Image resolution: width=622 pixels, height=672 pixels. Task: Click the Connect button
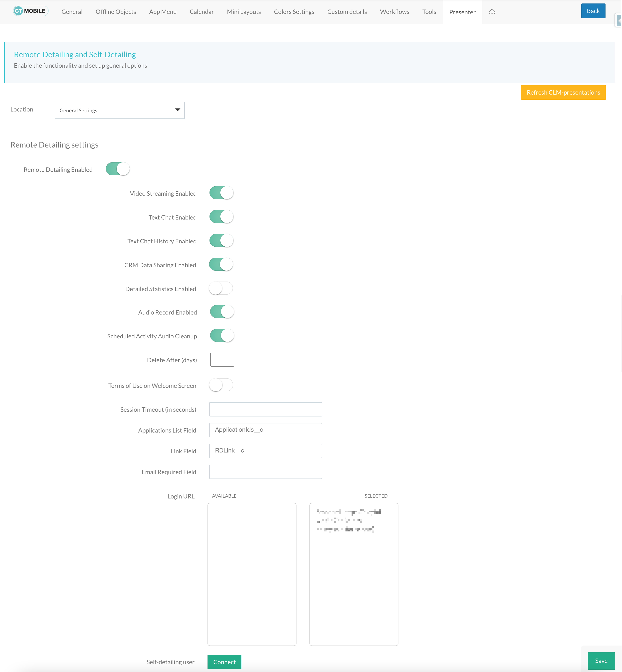pos(224,662)
